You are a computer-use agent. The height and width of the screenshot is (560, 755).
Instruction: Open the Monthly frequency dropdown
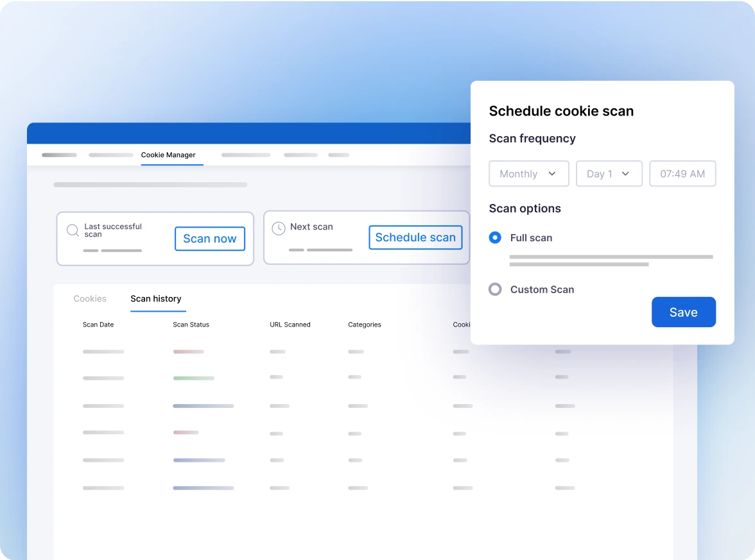528,174
